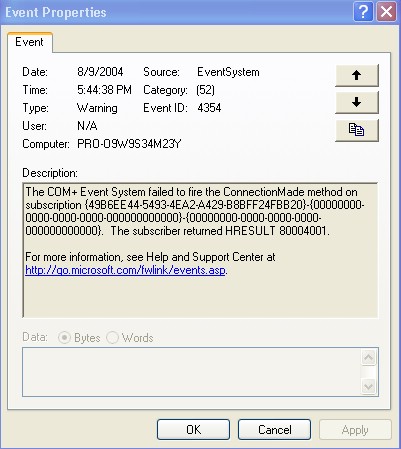Screen dimensions: 401x449
Task: Click the OK button
Action: coord(193,430)
